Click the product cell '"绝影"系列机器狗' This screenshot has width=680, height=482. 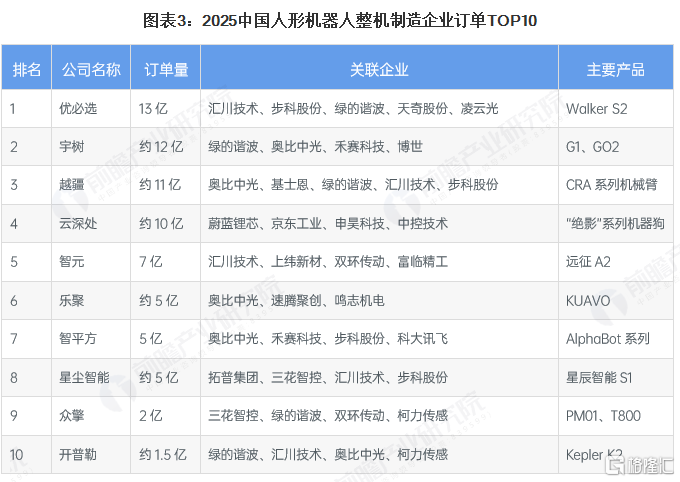point(615,223)
